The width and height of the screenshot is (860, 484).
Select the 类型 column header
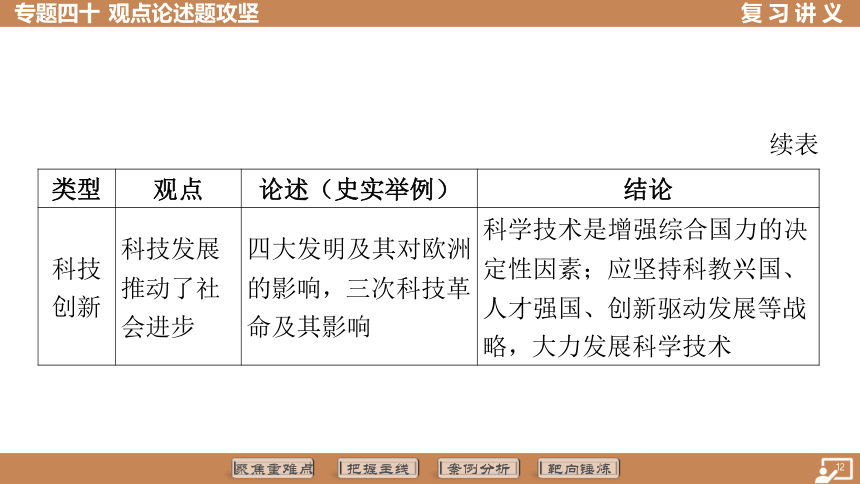pos(76,189)
